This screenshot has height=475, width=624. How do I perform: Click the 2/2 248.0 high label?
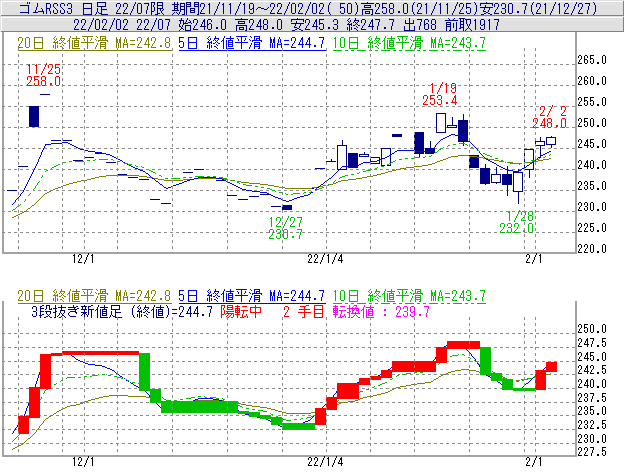click(x=550, y=117)
